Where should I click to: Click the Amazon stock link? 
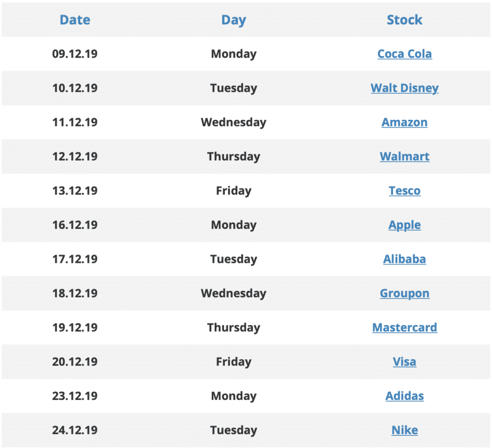[405, 122]
